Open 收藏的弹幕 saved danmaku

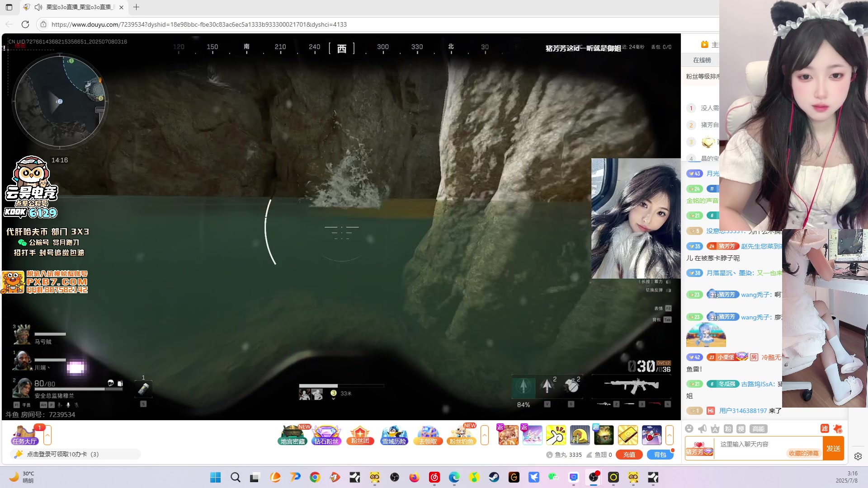(x=803, y=453)
